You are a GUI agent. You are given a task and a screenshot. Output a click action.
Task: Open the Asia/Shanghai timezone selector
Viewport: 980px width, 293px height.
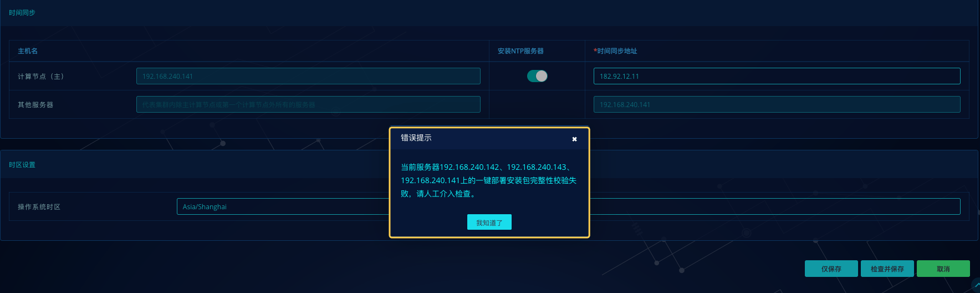568,206
